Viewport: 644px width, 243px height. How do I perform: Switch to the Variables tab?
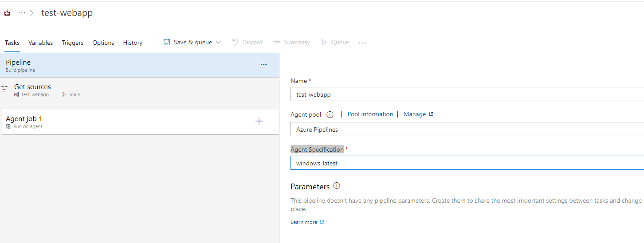click(x=40, y=43)
